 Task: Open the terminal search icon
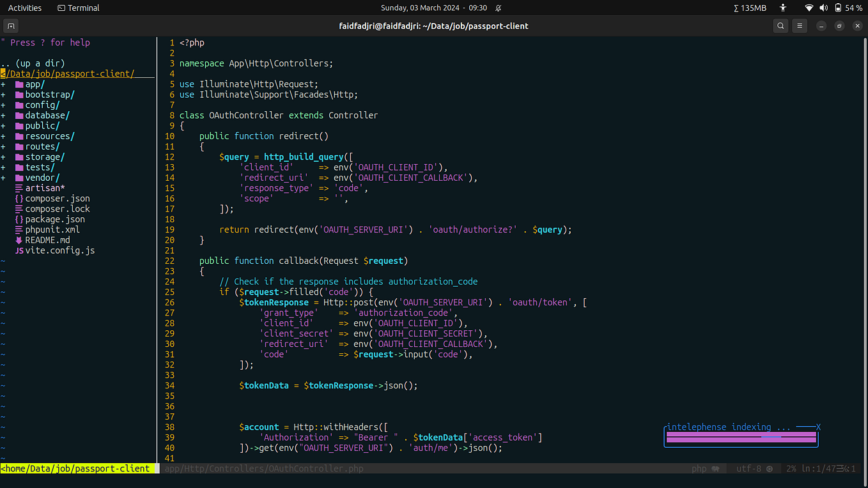point(780,26)
